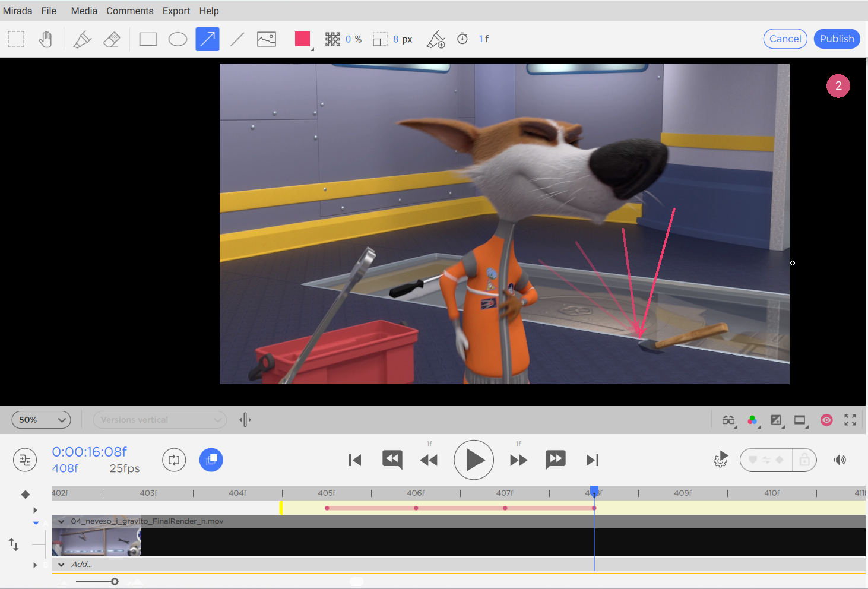This screenshot has height=589, width=868.
Task: Toggle audio mute speaker
Action: pyautogui.click(x=840, y=460)
